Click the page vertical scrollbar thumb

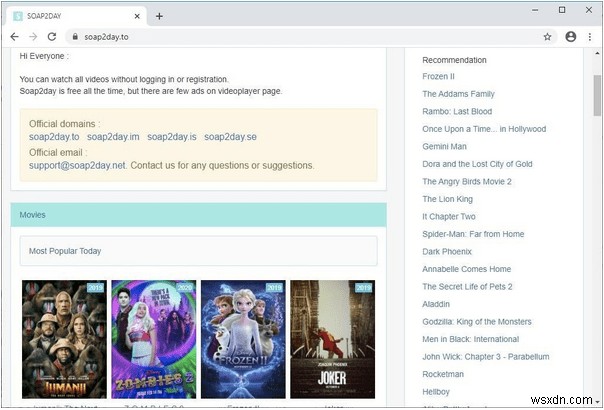pos(597,96)
